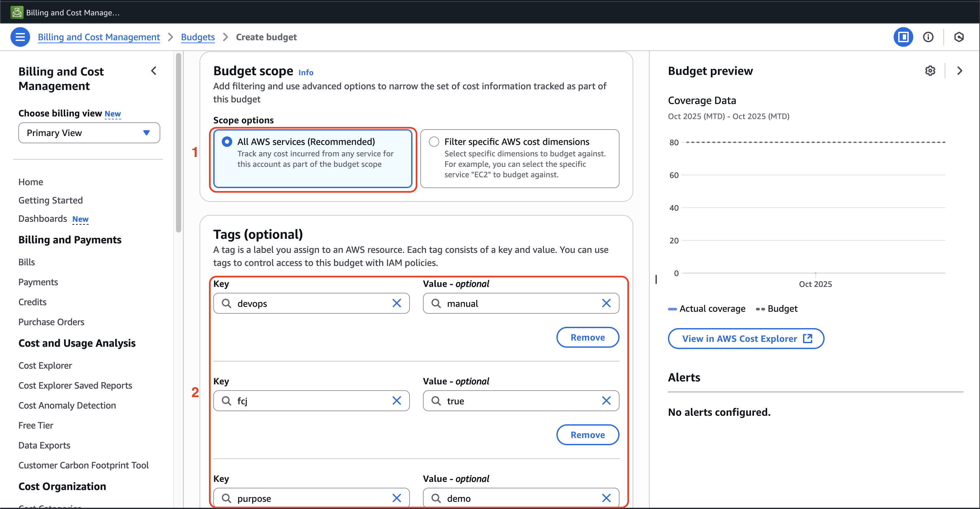Select Filter specific AWS cost dimensions
The height and width of the screenshot is (509, 980).
coord(434,142)
